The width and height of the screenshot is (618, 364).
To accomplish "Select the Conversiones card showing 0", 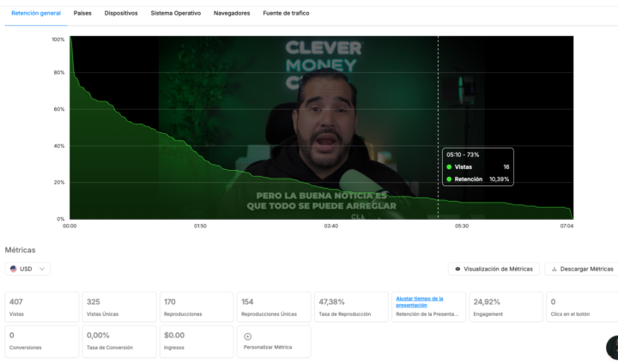I will click(x=42, y=342).
